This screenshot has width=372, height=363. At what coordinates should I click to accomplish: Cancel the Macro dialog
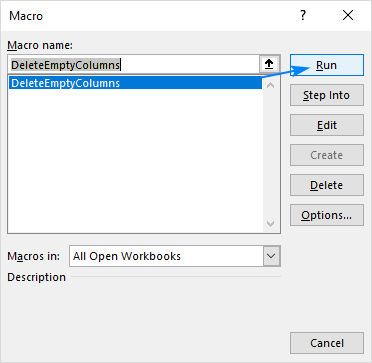coord(327,343)
